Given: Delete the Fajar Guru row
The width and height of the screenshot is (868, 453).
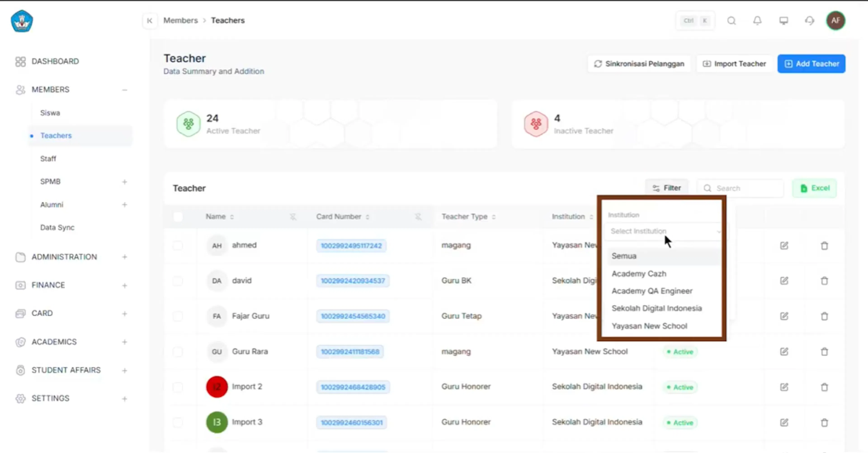Looking at the screenshot, I should (x=824, y=316).
